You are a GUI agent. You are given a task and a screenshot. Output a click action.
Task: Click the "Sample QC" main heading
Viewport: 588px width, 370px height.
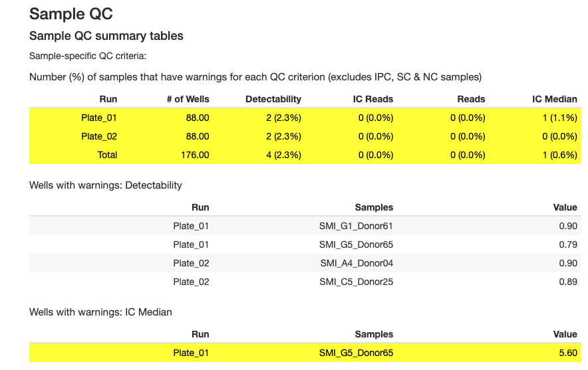coord(71,14)
